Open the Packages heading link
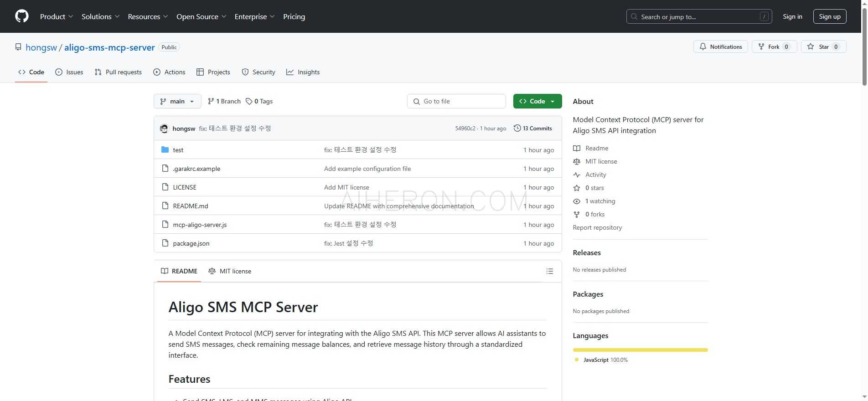Screen dimensions: 868x401 coord(588,294)
